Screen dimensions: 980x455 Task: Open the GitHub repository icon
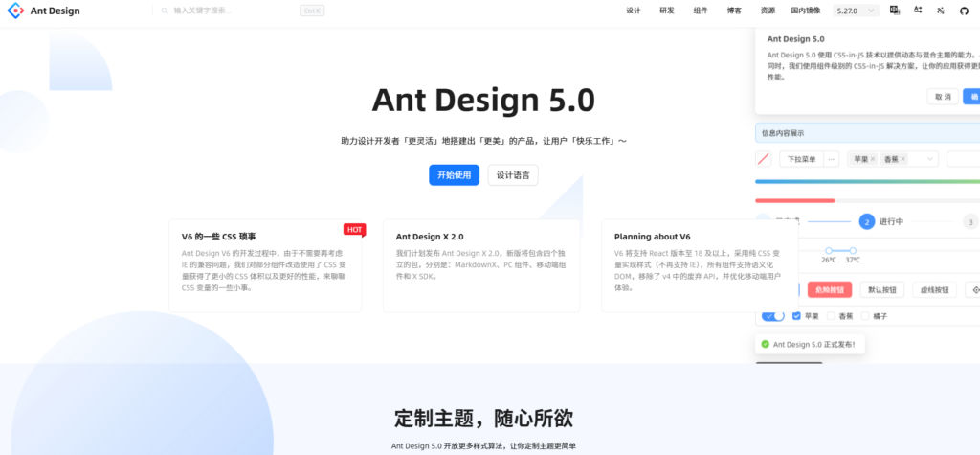964,11
